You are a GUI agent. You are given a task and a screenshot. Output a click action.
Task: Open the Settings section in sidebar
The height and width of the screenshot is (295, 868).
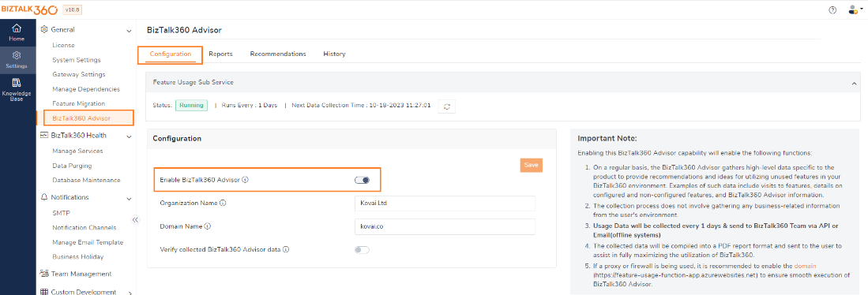click(17, 60)
